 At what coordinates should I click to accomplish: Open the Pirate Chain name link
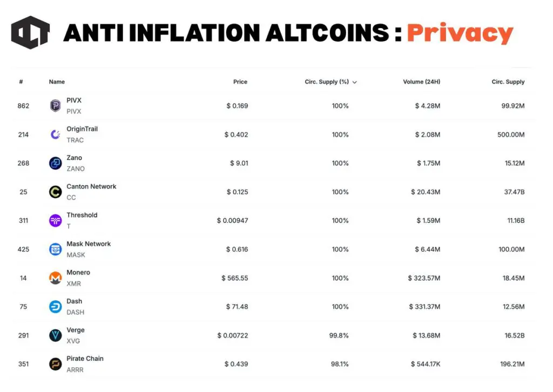pyautogui.click(x=85, y=359)
